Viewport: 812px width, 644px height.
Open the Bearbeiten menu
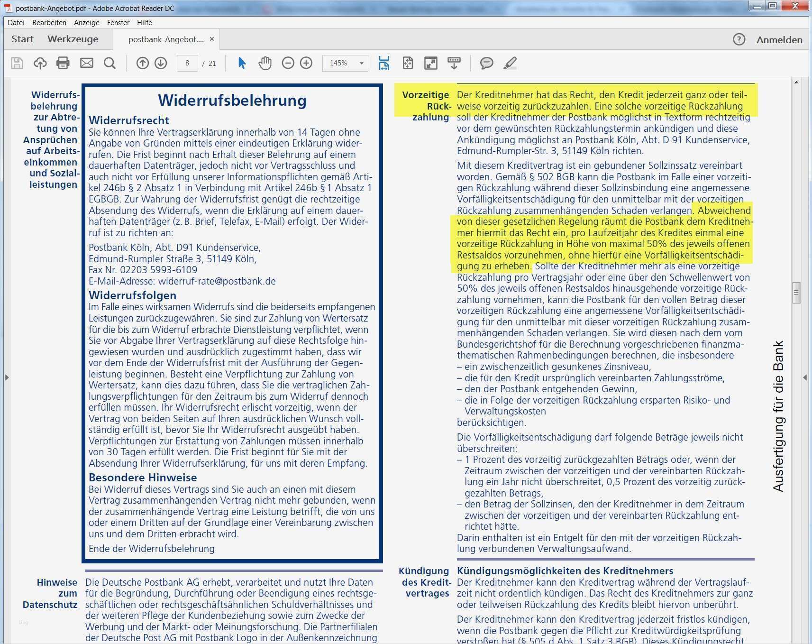49,22
